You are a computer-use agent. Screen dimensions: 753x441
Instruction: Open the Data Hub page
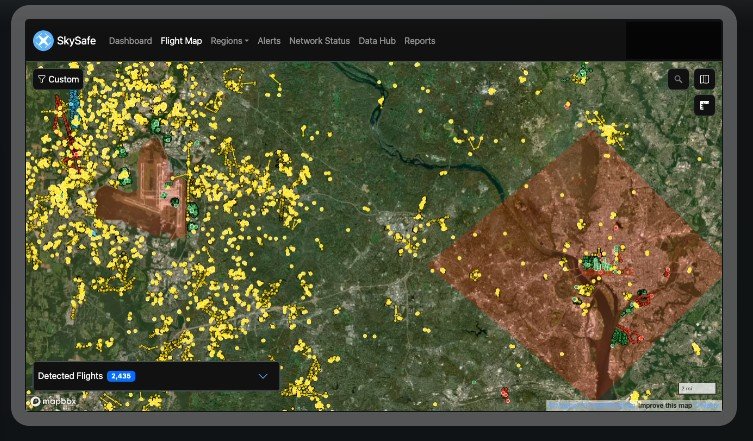[377, 41]
